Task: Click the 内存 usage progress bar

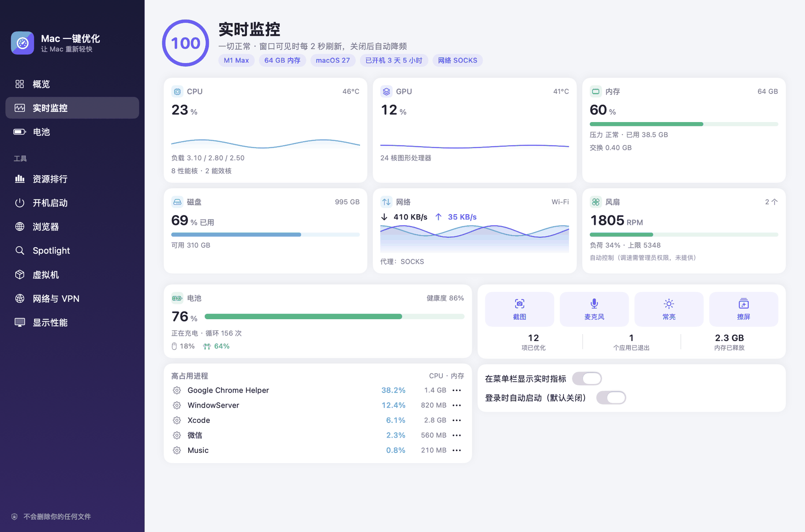Action: [684, 124]
